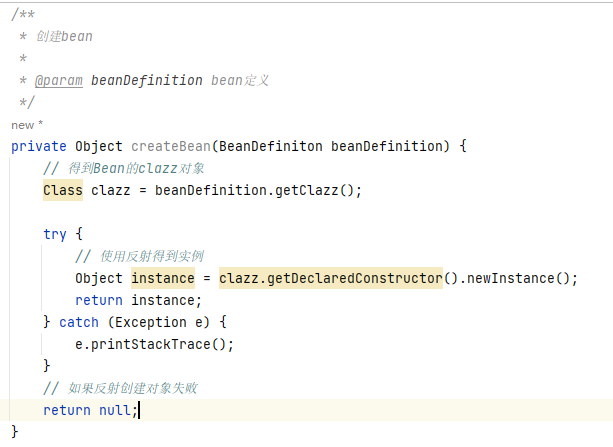This screenshot has width=613, height=447.
Task: Place cursor on the "return instance" statement
Action: (x=138, y=300)
